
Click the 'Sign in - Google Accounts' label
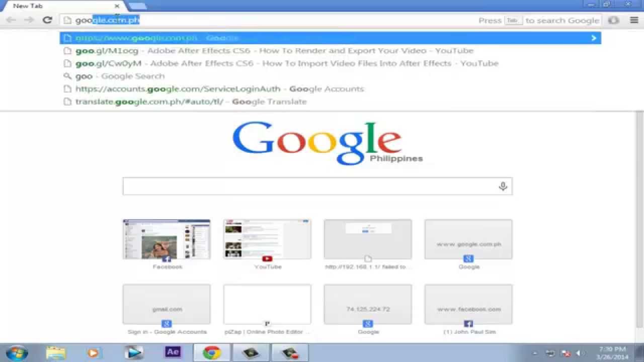(167, 332)
